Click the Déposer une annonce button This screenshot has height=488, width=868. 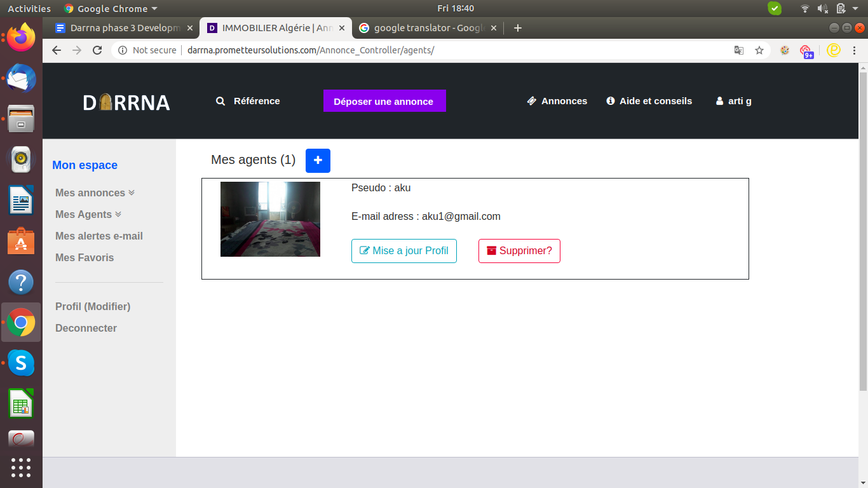coord(384,101)
